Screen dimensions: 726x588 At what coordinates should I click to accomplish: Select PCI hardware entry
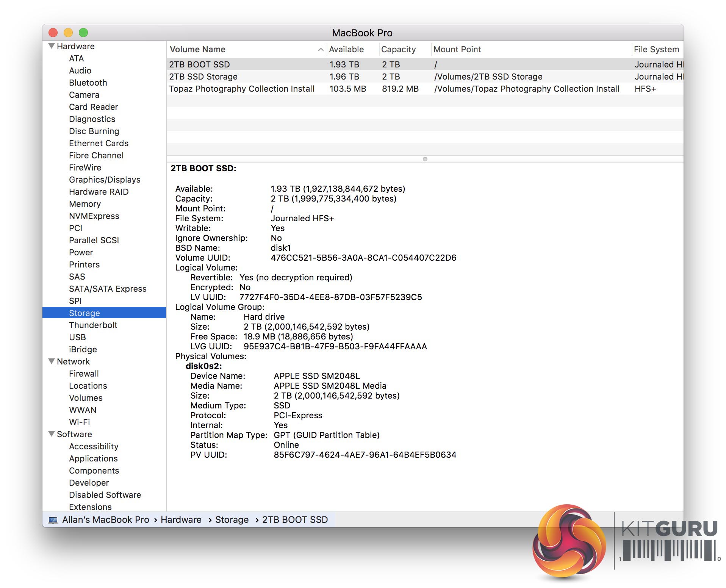click(x=76, y=228)
